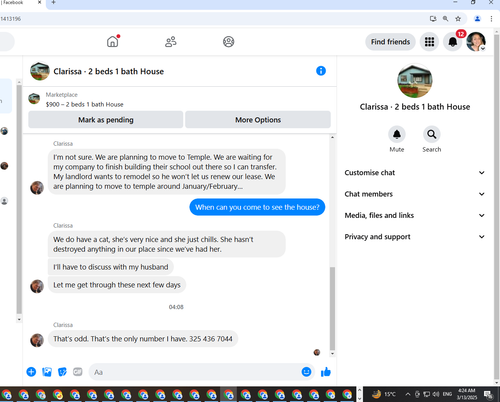500x402 pixels.
Task: Click the chat scrollbar down arrow
Action: [x=332, y=354]
